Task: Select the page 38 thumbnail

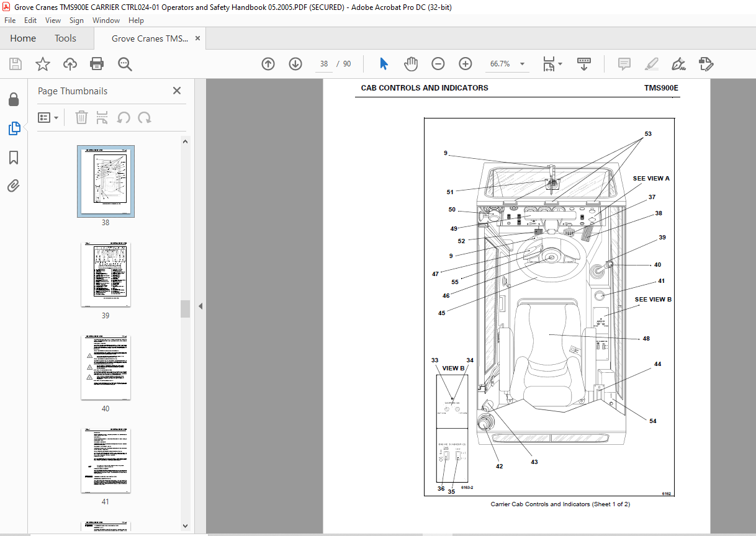Action: [x=106, y=181]
